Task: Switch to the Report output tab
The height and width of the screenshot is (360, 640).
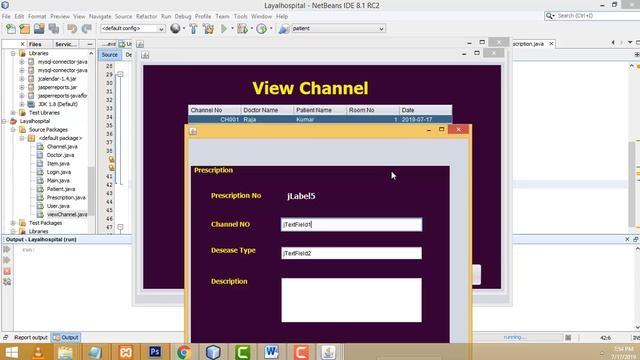Action: coord(31,338)
